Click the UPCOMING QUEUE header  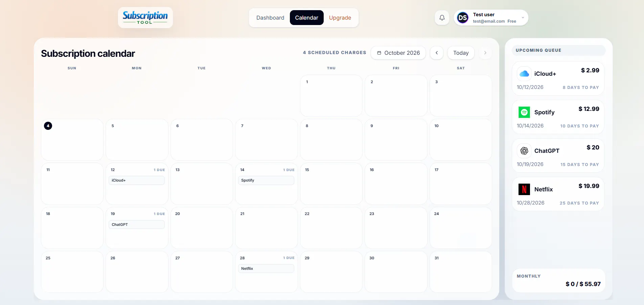click(x=538, y=50)
